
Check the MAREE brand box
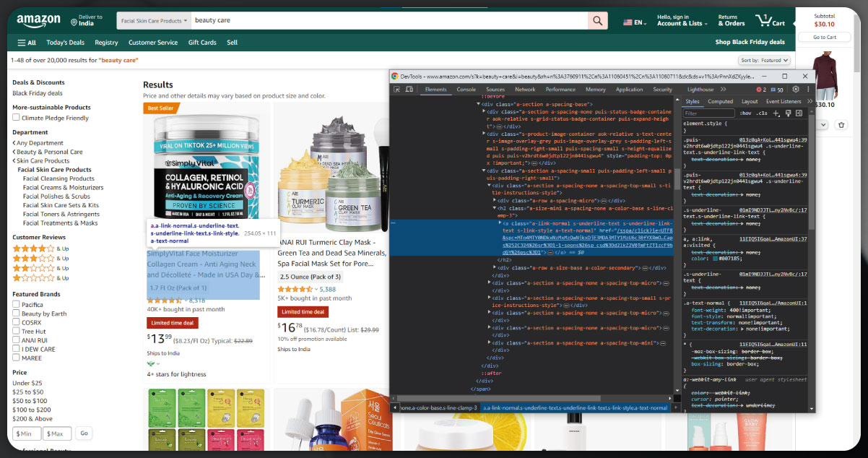[16, 358]
